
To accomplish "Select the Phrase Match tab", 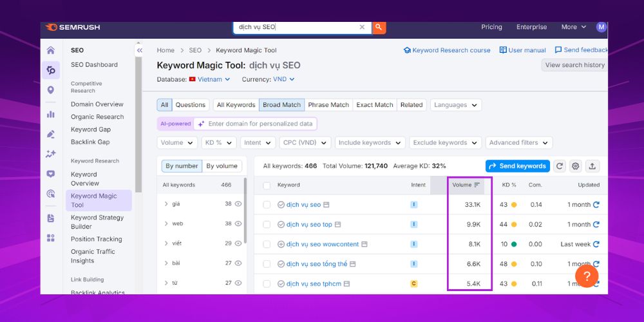I will click(328, 105).
